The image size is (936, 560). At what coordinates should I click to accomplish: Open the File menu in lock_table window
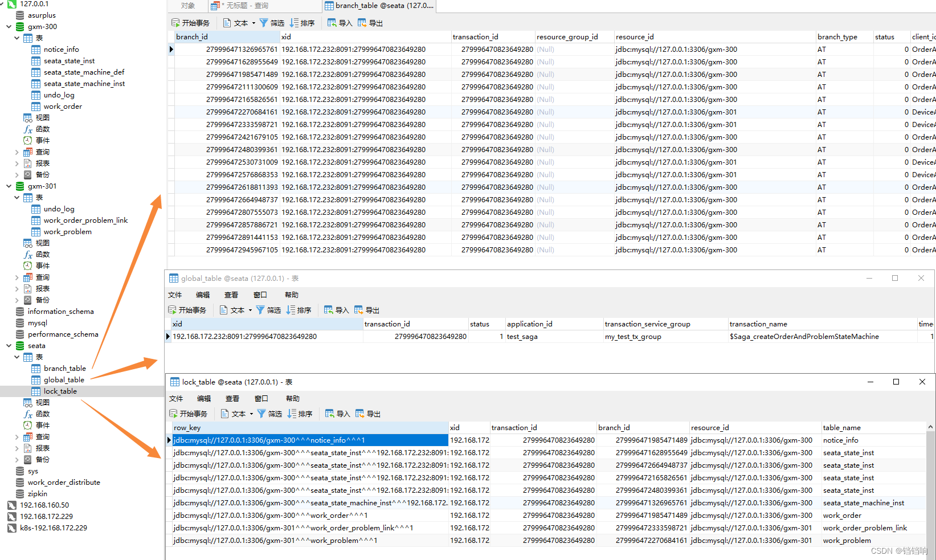pos(176,398)
